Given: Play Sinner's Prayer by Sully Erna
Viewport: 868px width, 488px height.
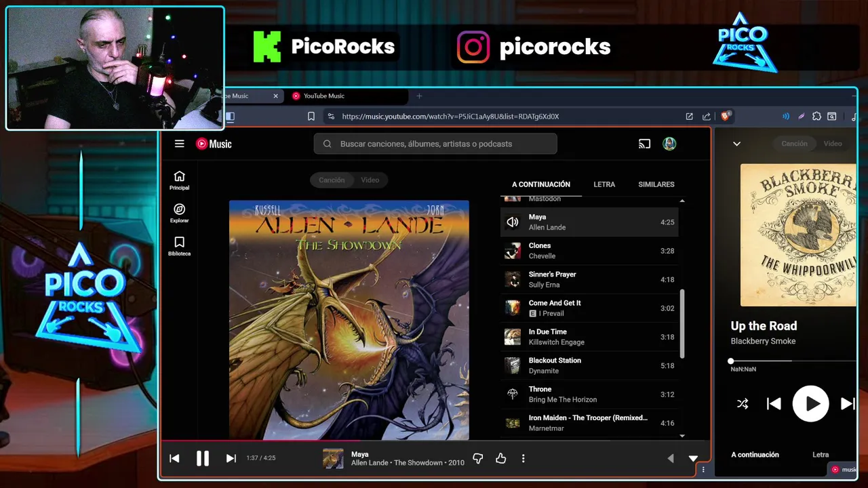Looking at the screenshot, I should [x=589, y=279].
